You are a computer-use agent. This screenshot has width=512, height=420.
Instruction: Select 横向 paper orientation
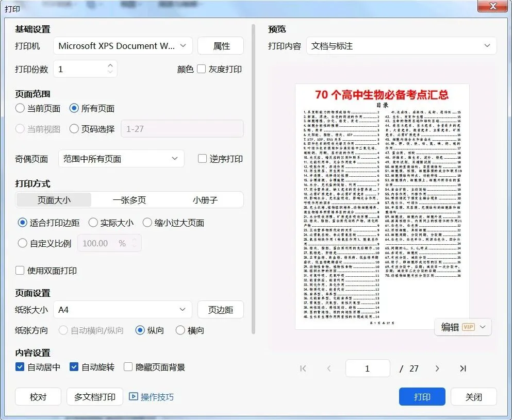[x=180, y=330]
